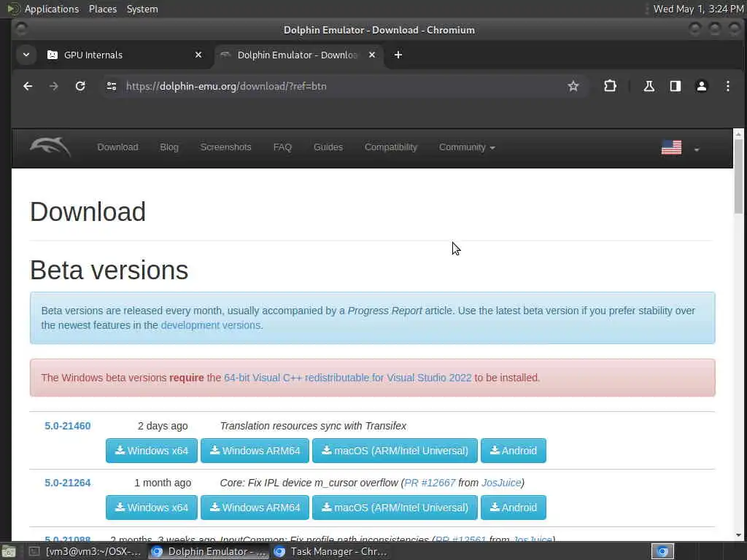Click the show desktop icon in taskbar
Screen dimensions: 747x560
tap(9, 551)
